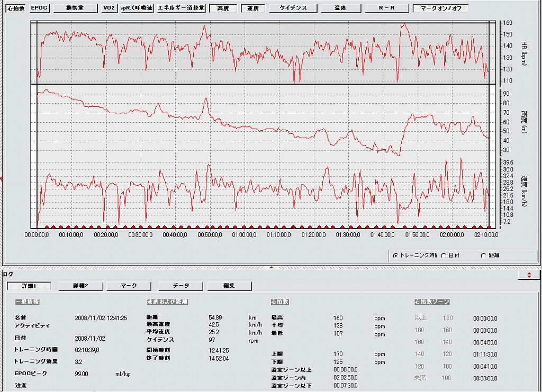This screenshot has width=542, height=392.
Task: Click the ログ panel title
Action: [8, 274]
